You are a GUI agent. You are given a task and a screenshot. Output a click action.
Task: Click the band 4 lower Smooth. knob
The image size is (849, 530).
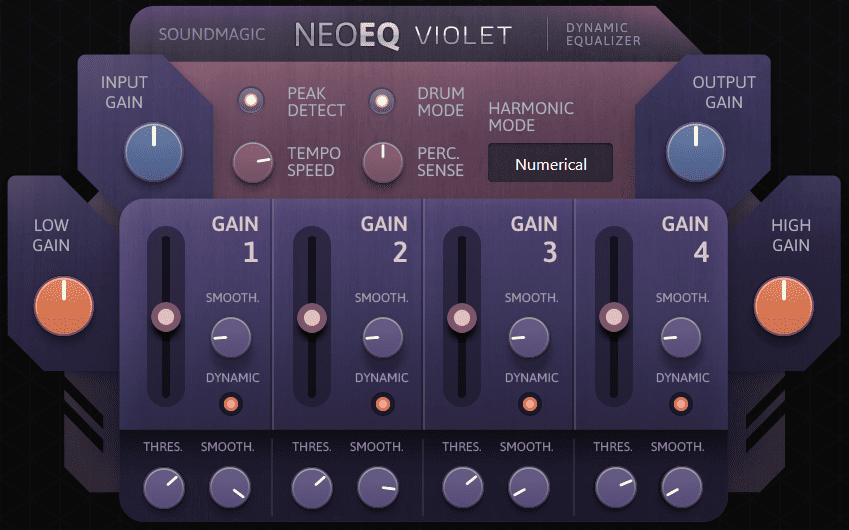click(x=682, y=488)
